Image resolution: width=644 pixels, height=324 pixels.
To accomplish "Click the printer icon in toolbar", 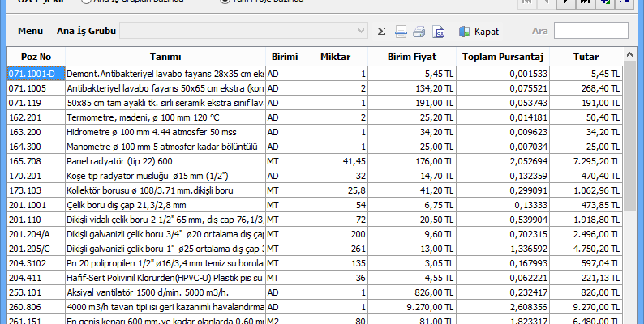I will point(419,32).
